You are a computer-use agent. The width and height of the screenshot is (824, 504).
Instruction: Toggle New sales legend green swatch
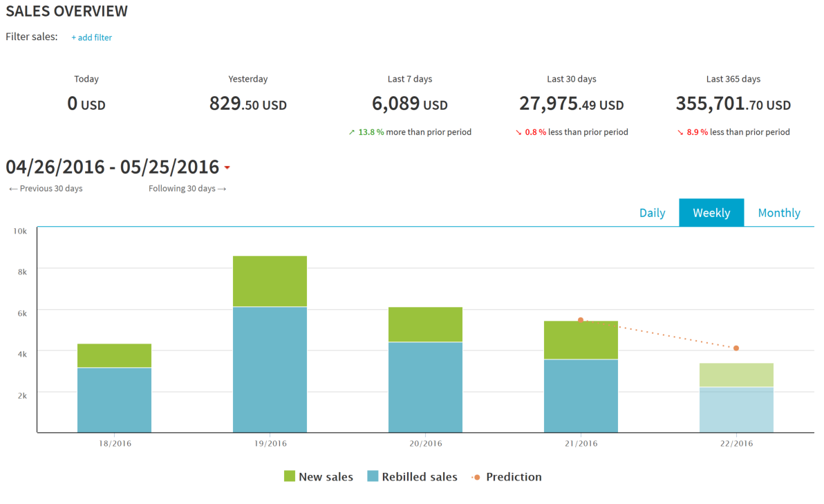click(x=289, y=476)
